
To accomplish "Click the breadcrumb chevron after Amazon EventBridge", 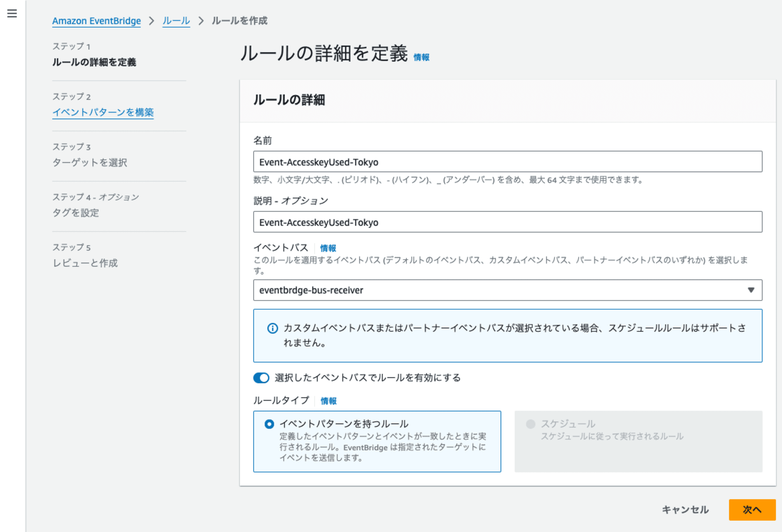I will click(x=152, y=21).
